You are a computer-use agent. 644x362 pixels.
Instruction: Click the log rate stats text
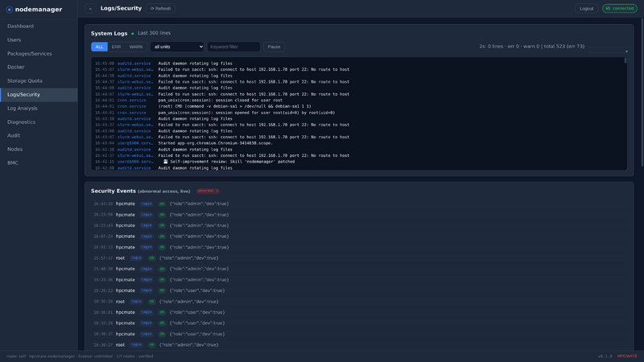click(x=531, y=47)
